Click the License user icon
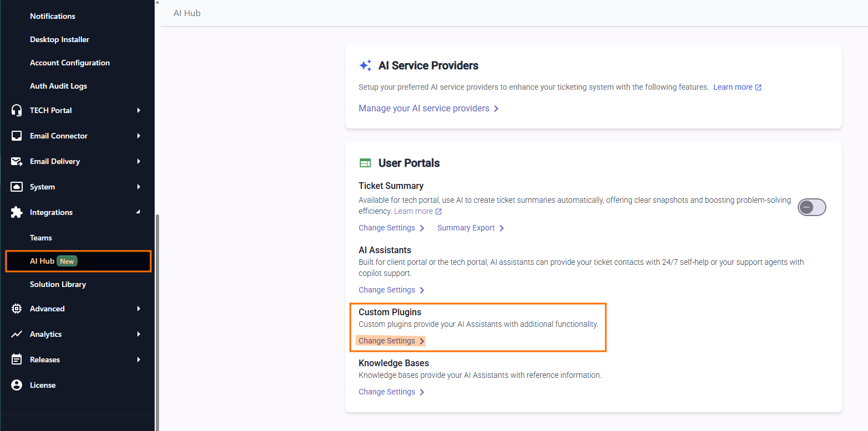The width and height of the screenshot is (868, 431). 17,385
